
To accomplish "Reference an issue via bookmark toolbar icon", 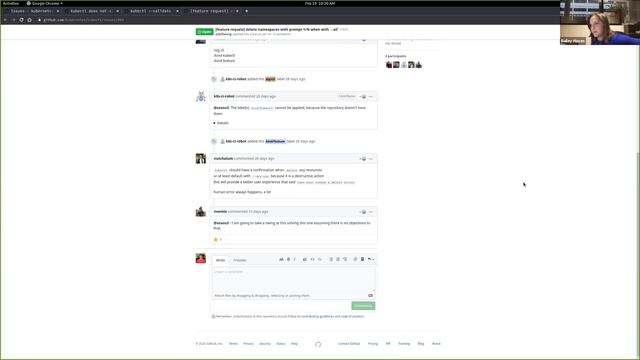I will (x=362, y=260).
